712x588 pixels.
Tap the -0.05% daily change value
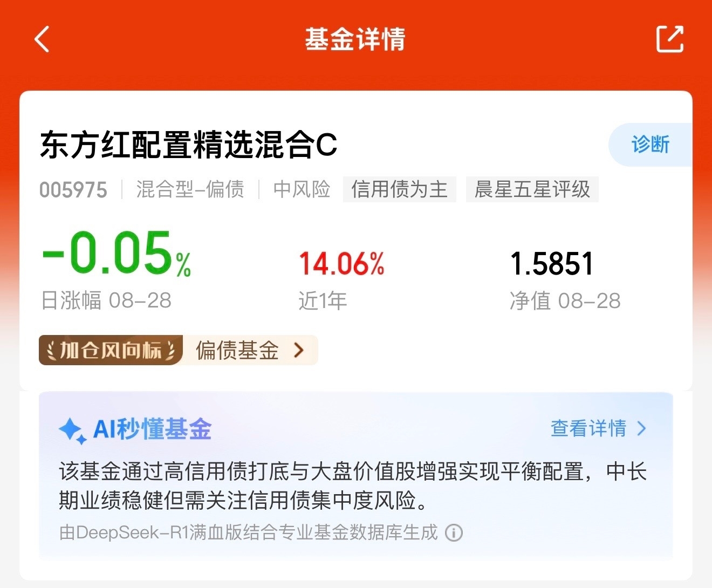tap(117, 252)
